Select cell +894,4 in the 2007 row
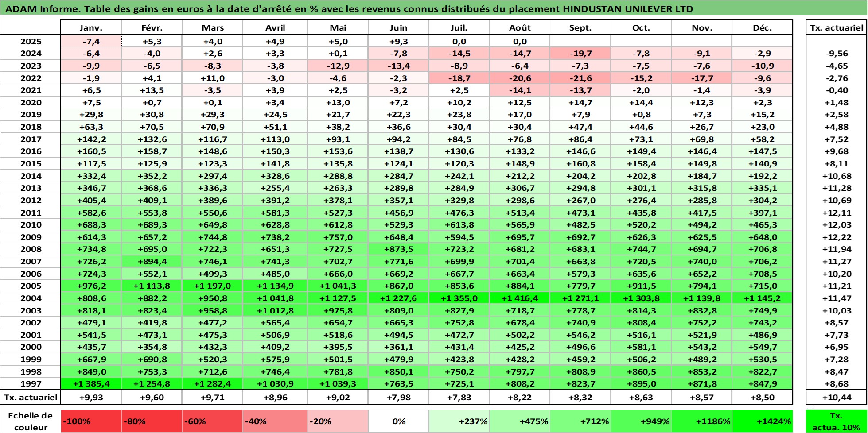The height and width of the screenshot is (433, 868). (x=152, y=262)
